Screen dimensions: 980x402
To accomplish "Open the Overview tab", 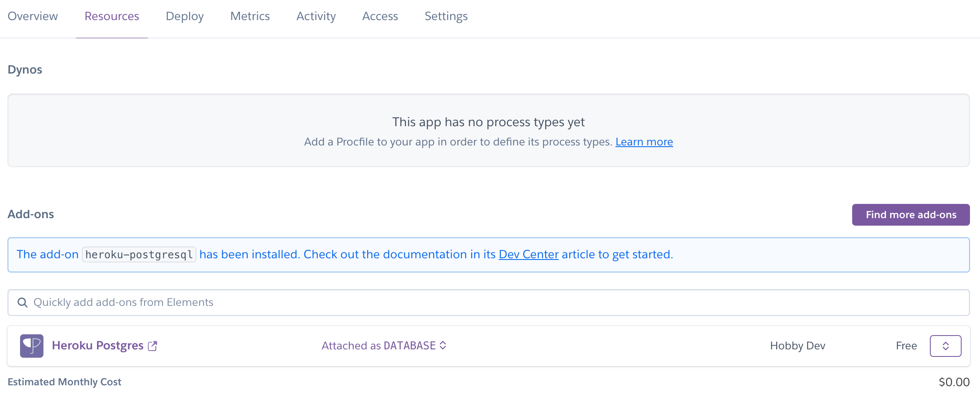I will [33, 16].
